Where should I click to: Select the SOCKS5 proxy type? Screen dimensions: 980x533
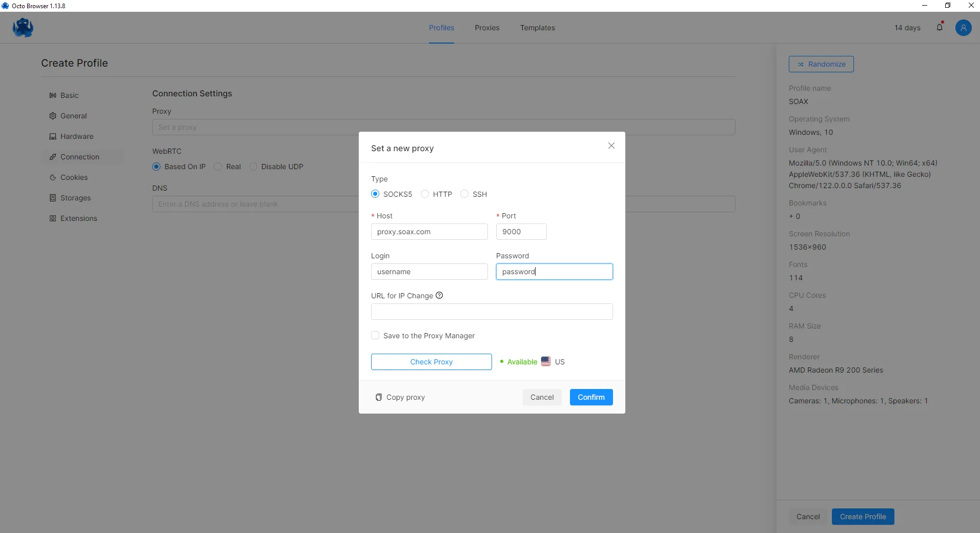[x=375, y=194]
